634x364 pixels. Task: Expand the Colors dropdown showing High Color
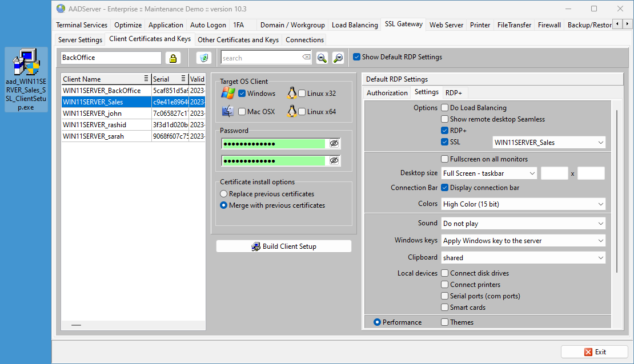click(x=523, y=204)
